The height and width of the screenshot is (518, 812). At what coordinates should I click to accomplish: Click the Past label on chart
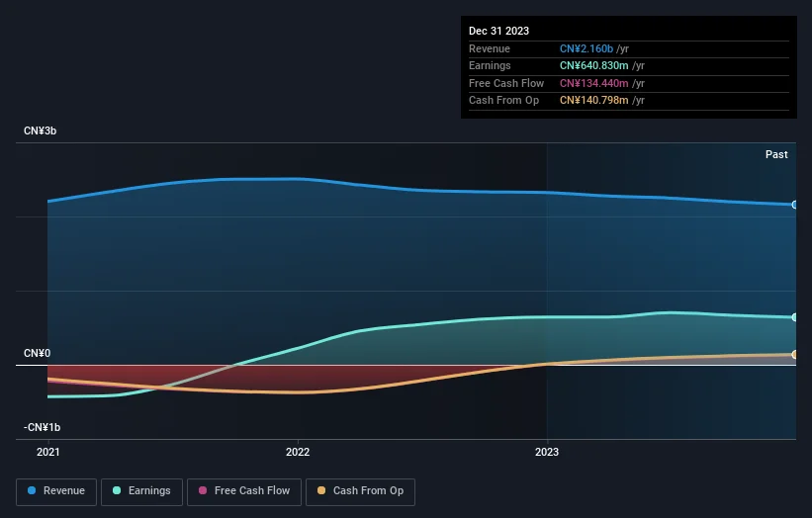click(776, 154)
